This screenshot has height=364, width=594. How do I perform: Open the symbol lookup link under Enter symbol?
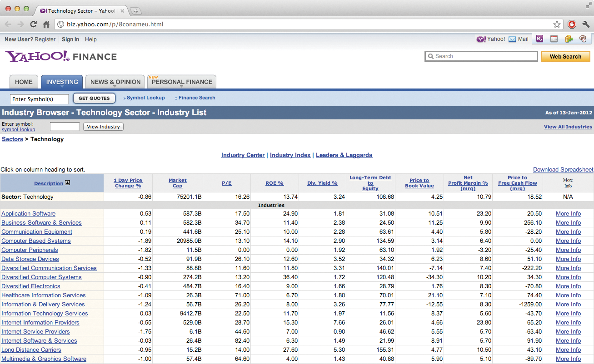coord(18,130)
